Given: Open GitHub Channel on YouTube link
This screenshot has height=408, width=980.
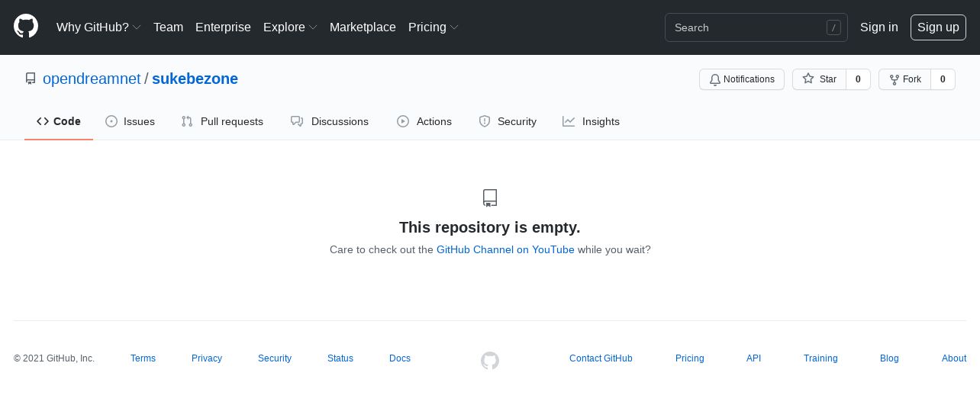Looking at the screenshot, I should click(505, 249).
